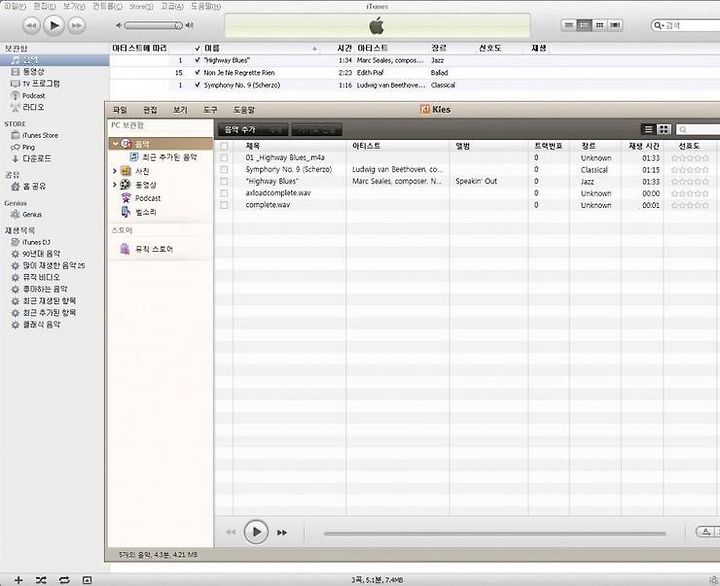Click the iTunes play button
Screen dimensions: 720x586
click(54, 25)
